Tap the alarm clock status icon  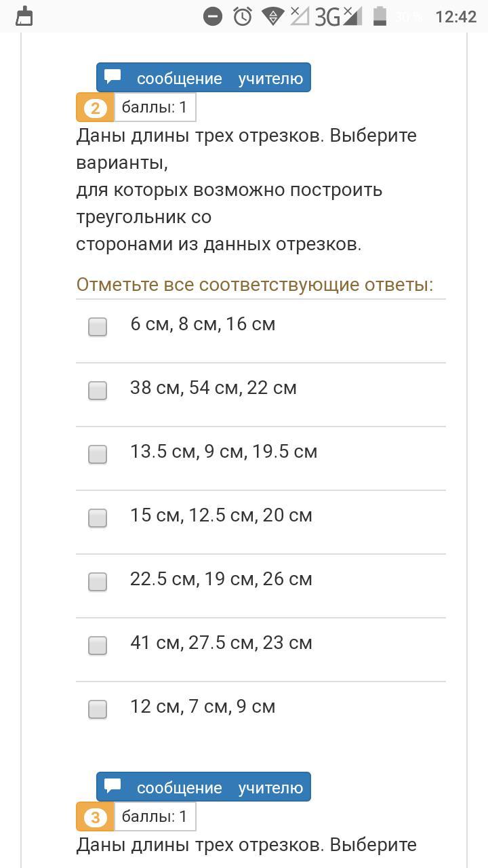pos(243,16)
